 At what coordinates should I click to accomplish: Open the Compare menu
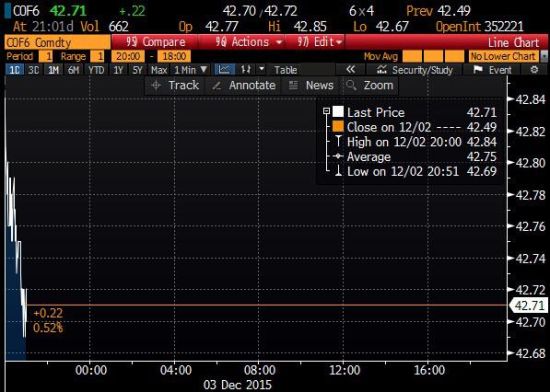coord(155,42)
